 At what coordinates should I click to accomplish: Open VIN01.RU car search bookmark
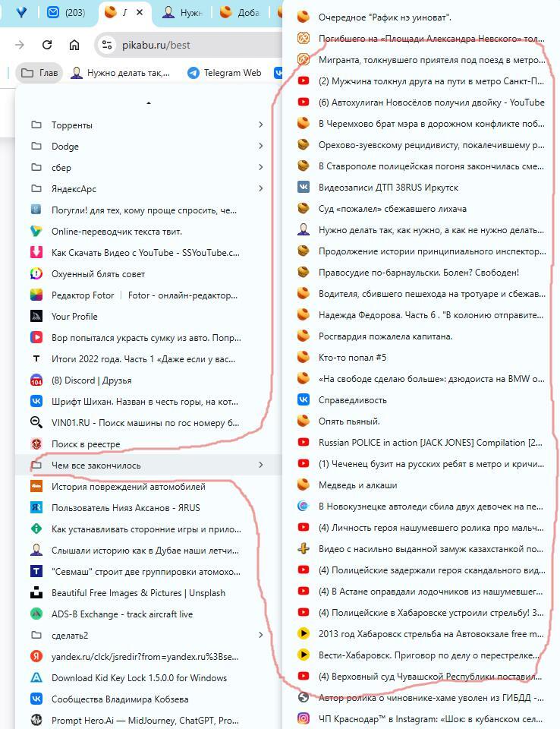coord(144,422)
